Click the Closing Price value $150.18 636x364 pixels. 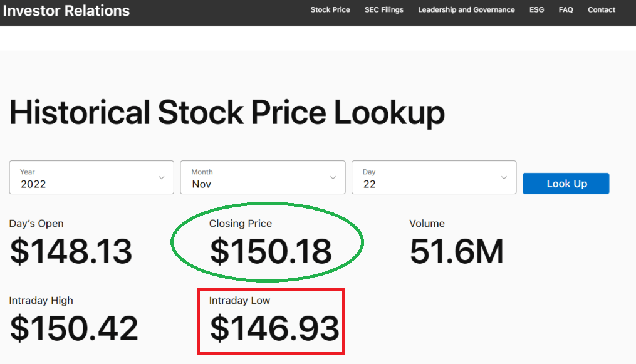[x=271, y=252]
